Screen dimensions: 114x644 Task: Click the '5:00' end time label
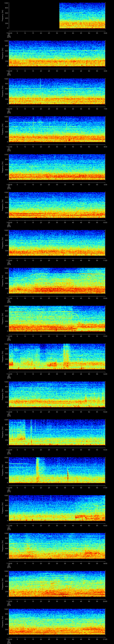click(x=105, y=33)
